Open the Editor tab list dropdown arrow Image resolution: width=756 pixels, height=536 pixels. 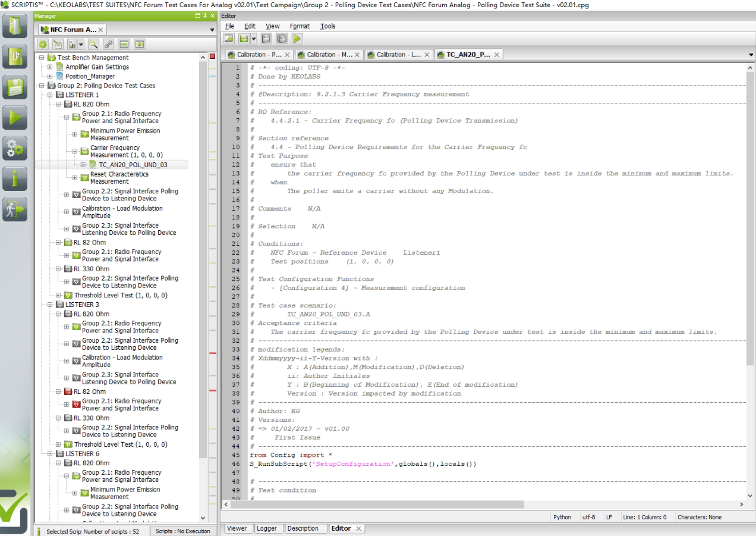pos(751,55)
